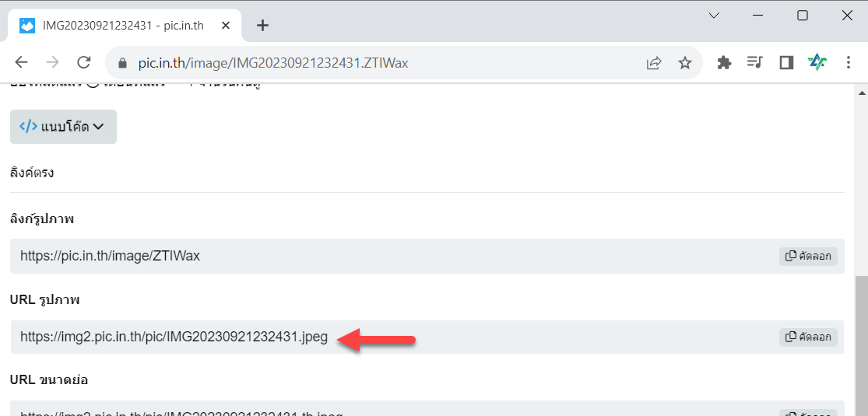Open a new tab with plus button
868x416 pixels.
(x=263, y=26)
